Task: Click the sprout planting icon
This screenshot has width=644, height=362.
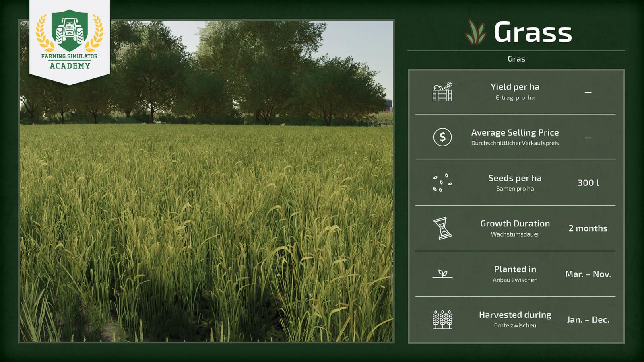Action: click(442, 274)
